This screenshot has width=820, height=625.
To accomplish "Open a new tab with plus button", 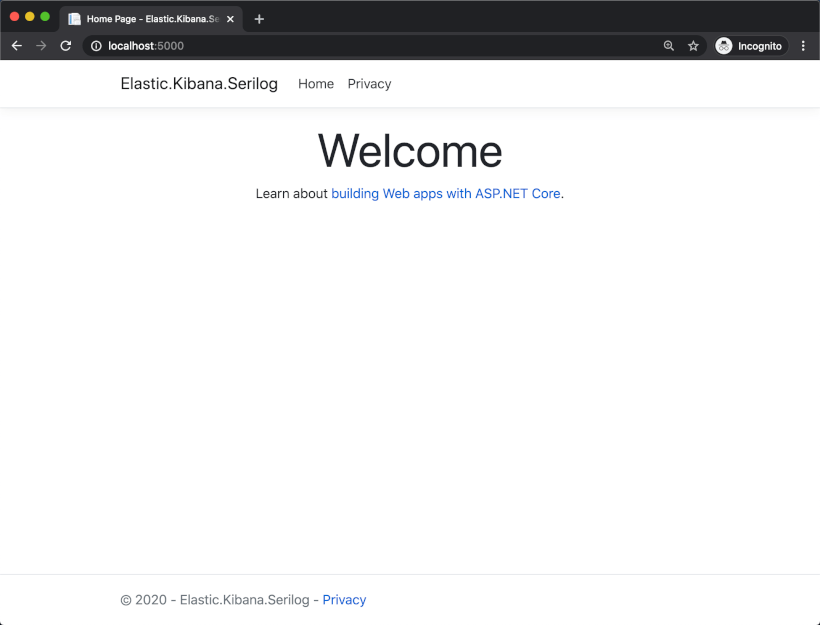I will 259,19.
